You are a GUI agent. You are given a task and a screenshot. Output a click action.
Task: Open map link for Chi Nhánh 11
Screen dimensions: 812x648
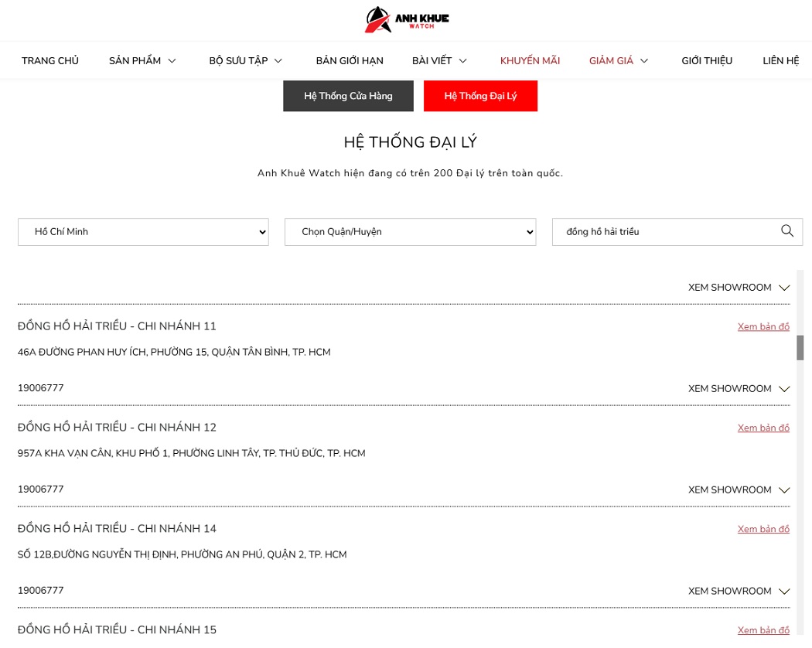(x=763, y=326)
